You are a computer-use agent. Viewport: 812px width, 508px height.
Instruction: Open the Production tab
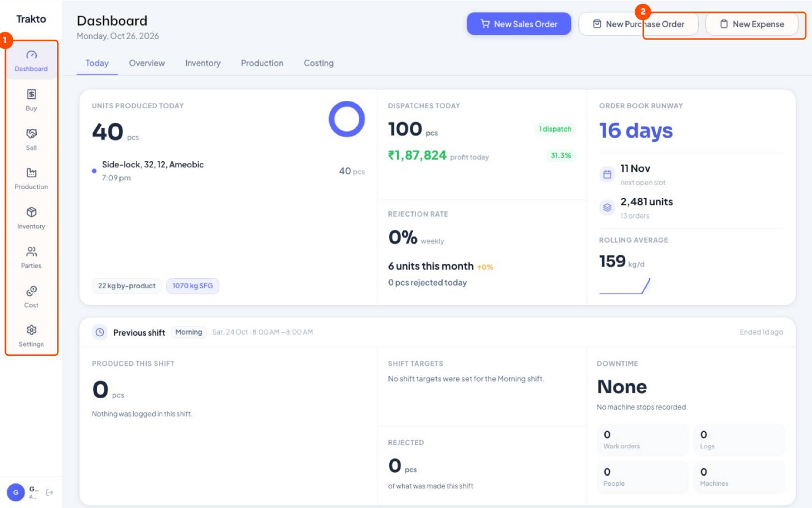click(262, 63)
